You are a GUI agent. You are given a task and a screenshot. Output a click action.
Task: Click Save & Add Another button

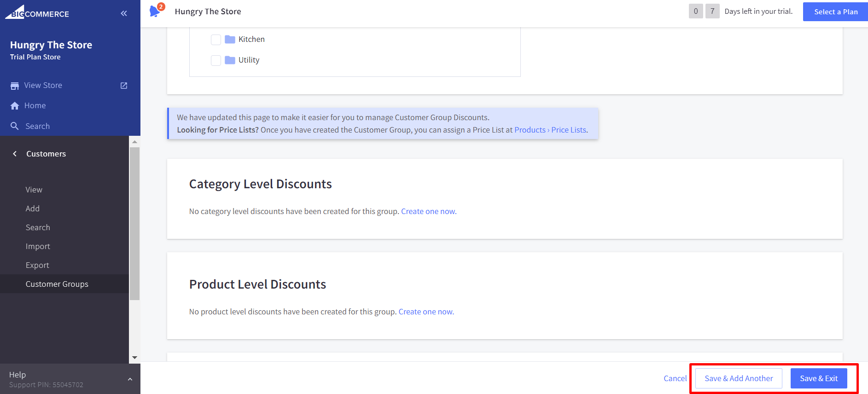pos(738,378)
